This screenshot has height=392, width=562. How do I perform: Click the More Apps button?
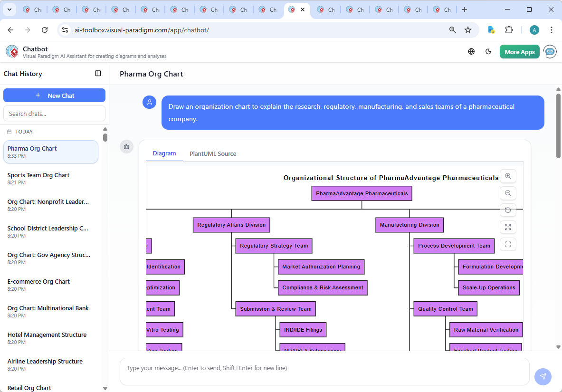[519, 51]
